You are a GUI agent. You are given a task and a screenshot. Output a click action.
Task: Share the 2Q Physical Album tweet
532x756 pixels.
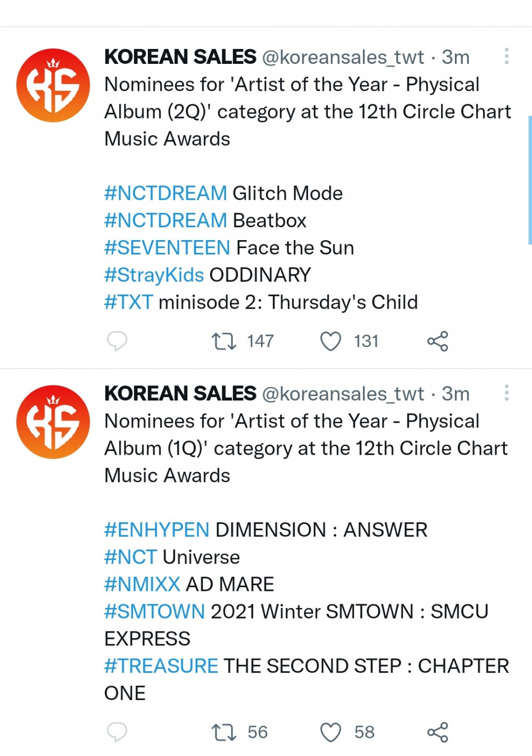click(438, 341)
